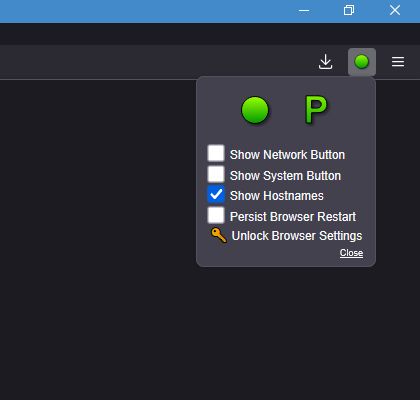Restore down the browser window
420x400 pixels.
pyautogui.click(x=349, y=10)
